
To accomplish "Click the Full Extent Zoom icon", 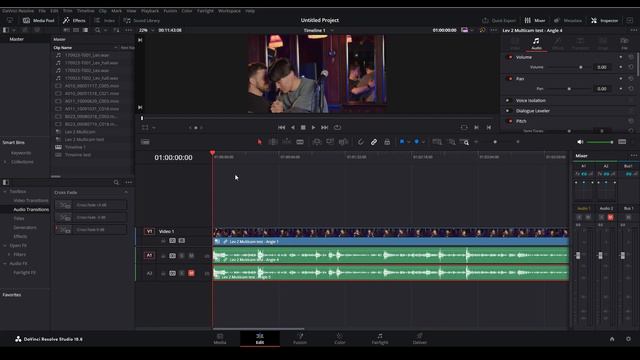I will pos(437,142).
